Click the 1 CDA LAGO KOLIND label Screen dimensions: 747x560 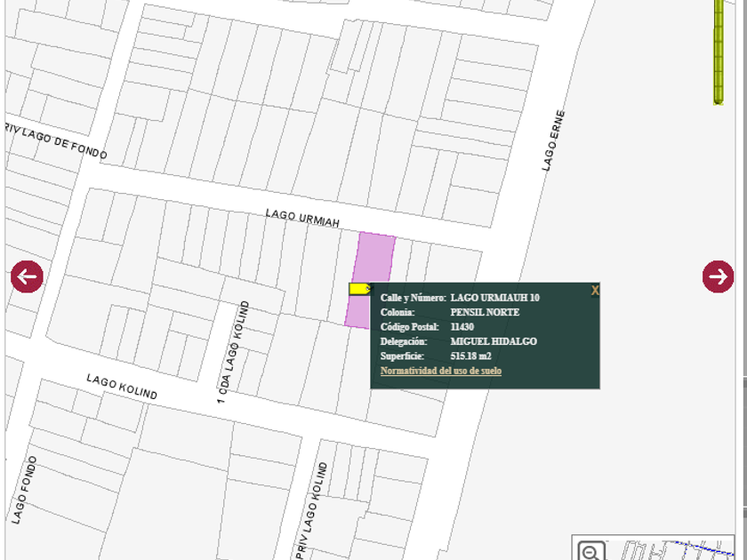click(233, 352)
